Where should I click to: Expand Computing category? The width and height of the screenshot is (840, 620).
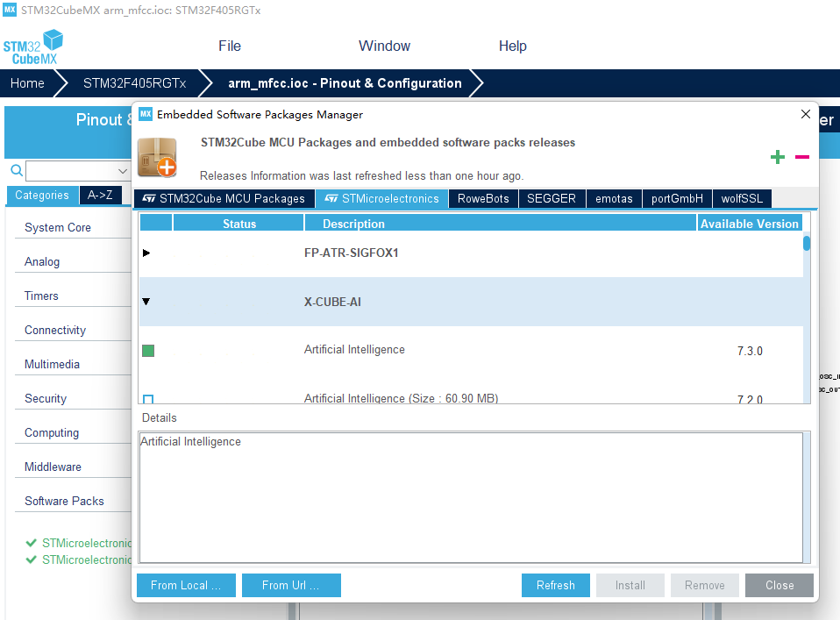point(52,433)
